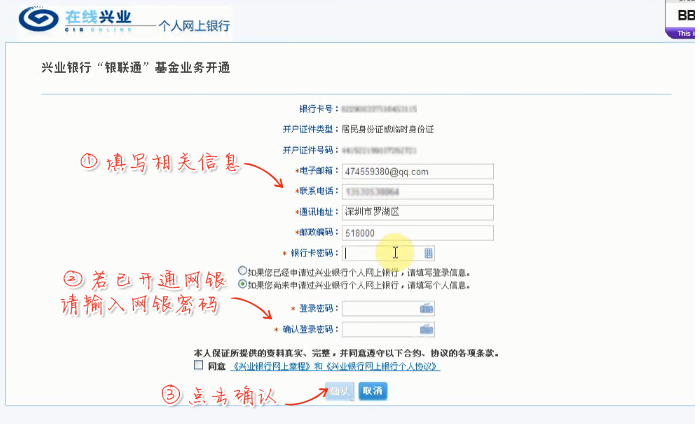This screenshot has height=424, width=700.
Task: Open 《兴业银行网上章程》 link
Action: tap(268, 367)
